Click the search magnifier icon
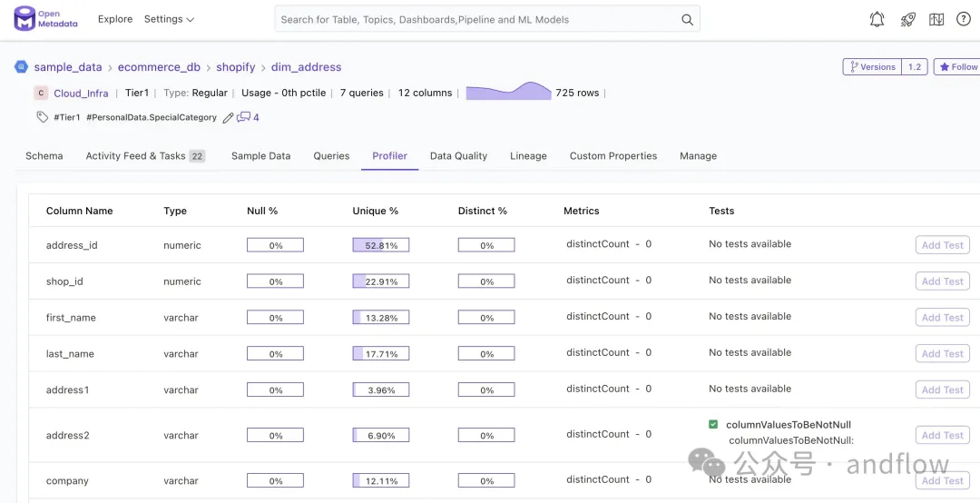Screen dimensions: 980x503 click(x=688, y=20)
